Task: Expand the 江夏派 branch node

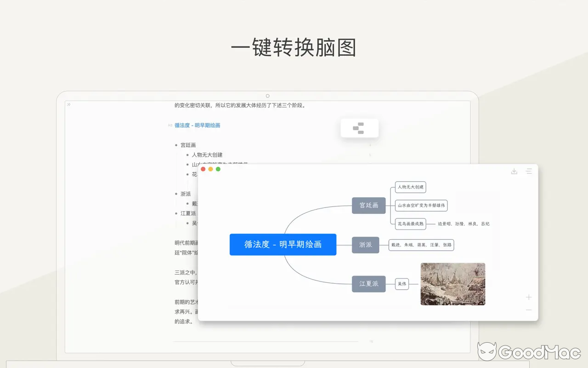Action: 369,284
